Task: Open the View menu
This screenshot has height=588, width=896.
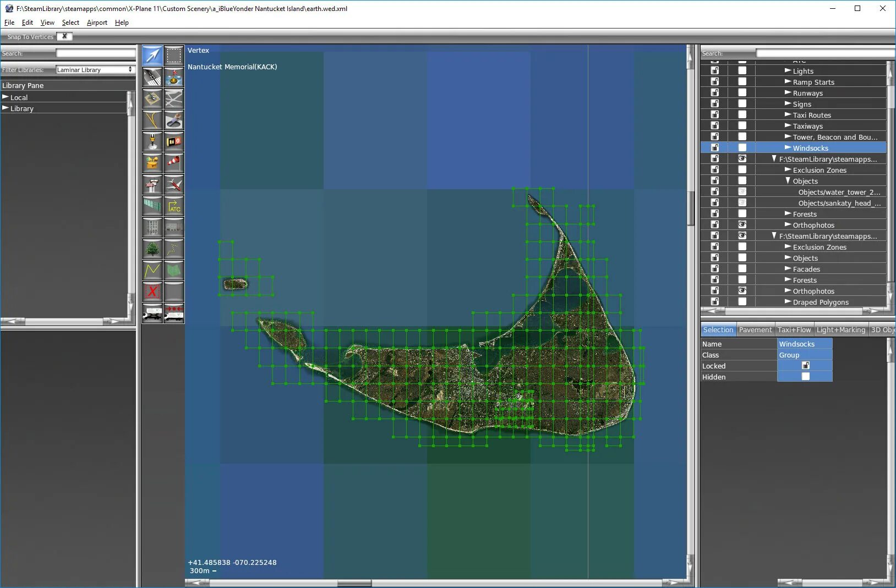Action: click(x=47, y=23)
